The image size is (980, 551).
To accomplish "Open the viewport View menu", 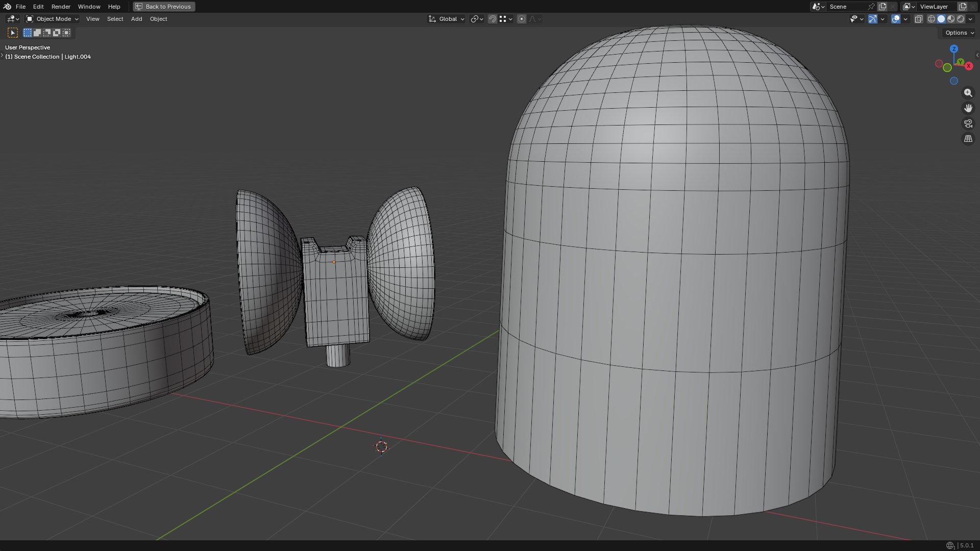I will [92, 19].
